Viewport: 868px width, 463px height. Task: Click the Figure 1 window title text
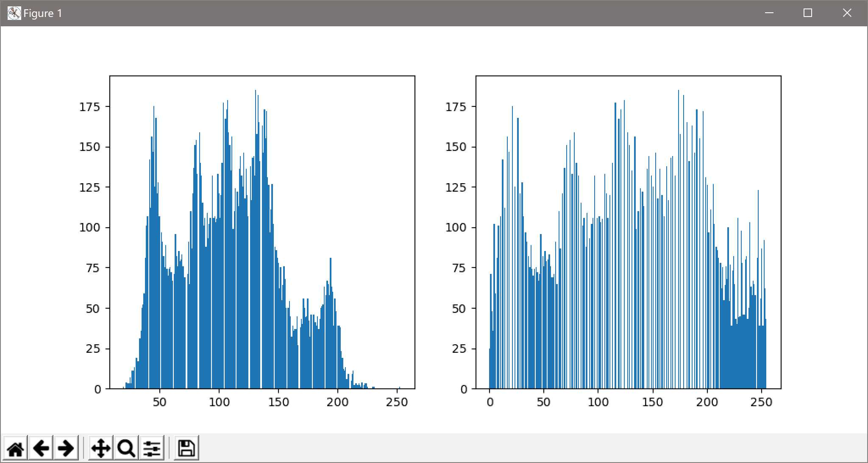tap(43, 14)
